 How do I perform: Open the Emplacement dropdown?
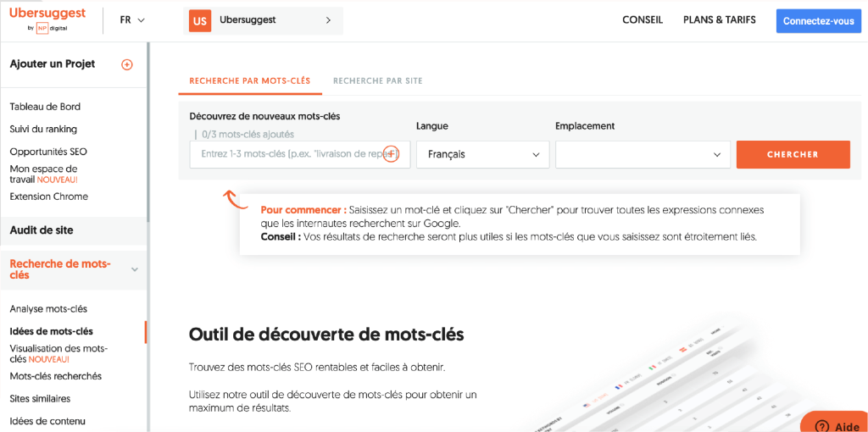643,154
